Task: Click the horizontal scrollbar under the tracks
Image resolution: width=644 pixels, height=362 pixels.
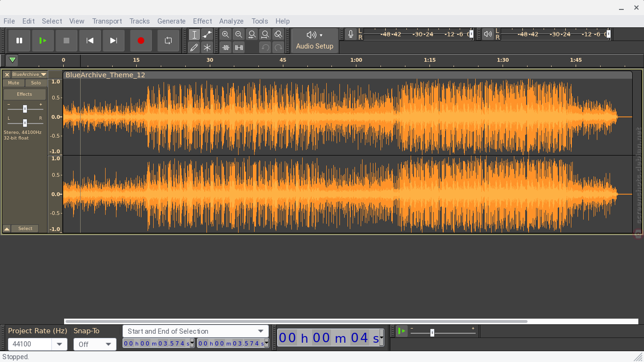Action: click(x=296, y=321)
